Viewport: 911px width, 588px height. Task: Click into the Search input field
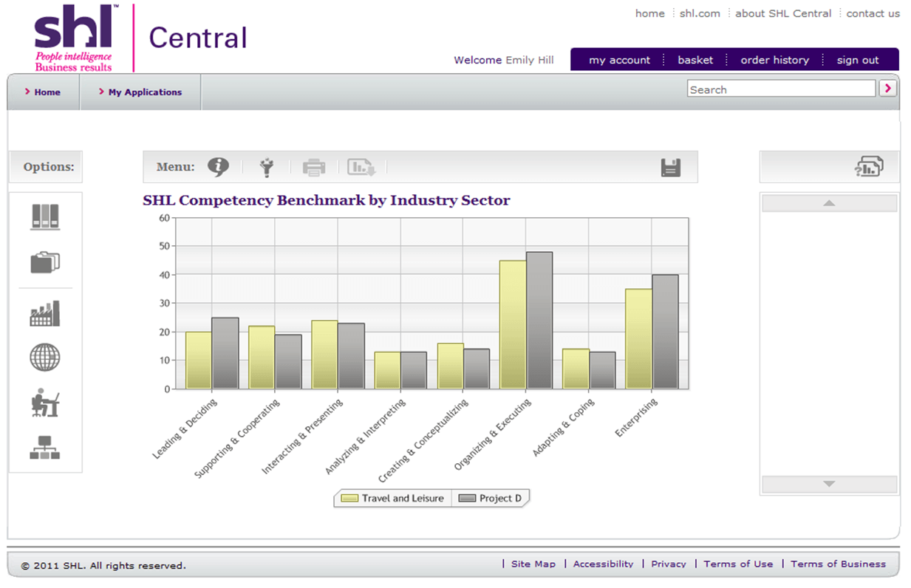click(781, 89)
